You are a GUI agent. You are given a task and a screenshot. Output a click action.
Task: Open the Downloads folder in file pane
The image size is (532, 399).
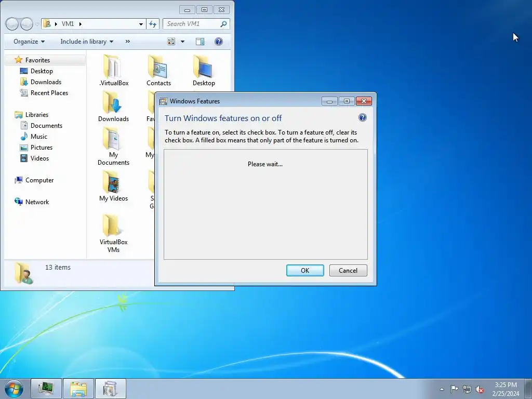[113, 106]
